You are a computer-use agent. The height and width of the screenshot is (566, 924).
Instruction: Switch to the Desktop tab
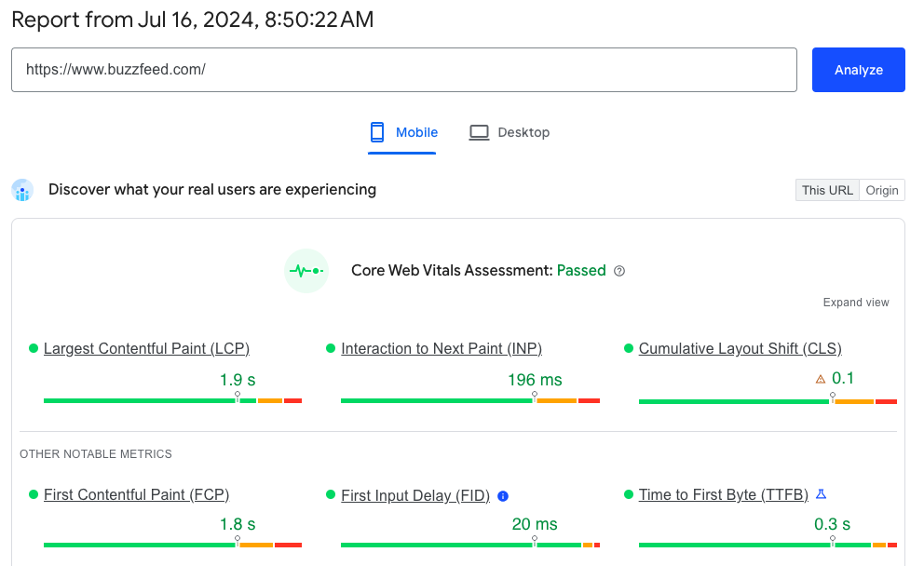510,132
